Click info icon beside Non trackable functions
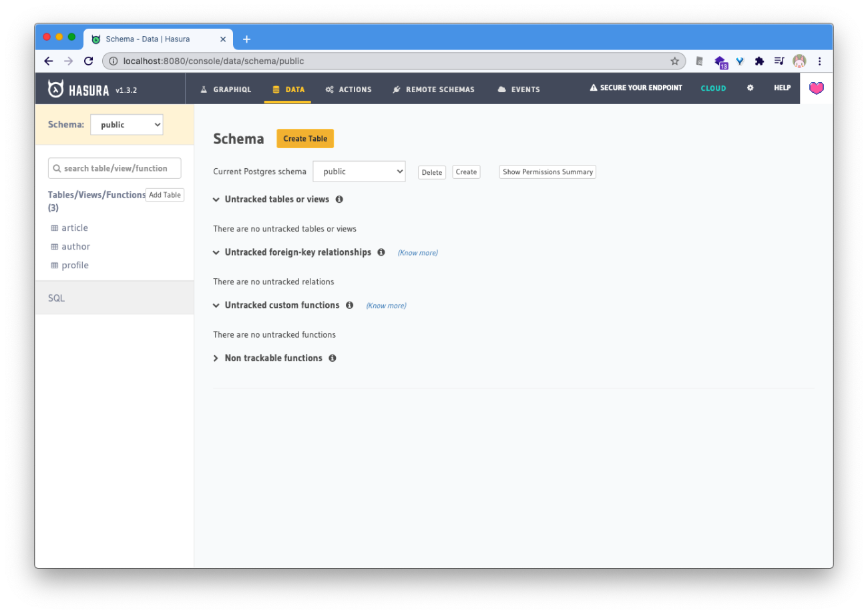 click(x=333, y=358)
